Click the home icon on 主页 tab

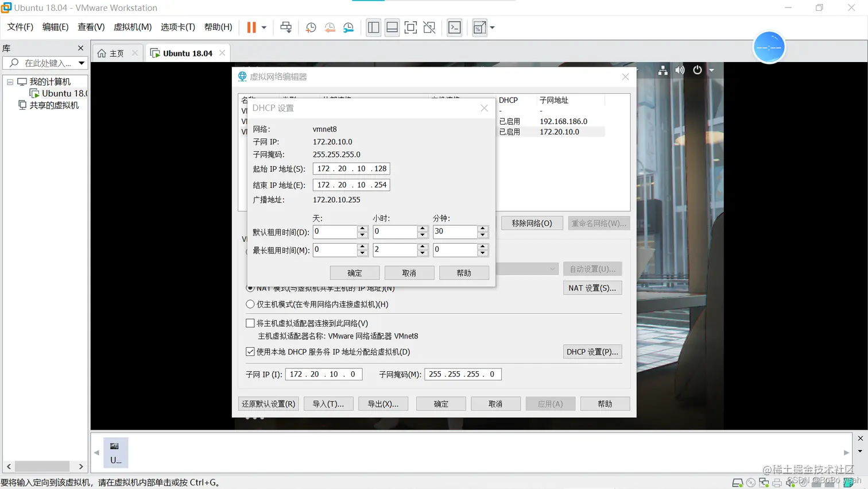coord(102,53)
